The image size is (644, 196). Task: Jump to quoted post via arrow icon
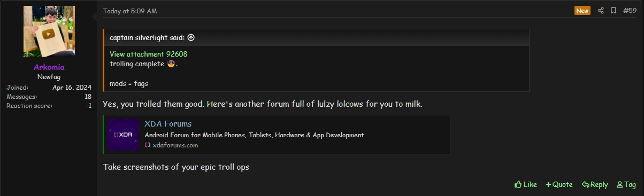191,37
